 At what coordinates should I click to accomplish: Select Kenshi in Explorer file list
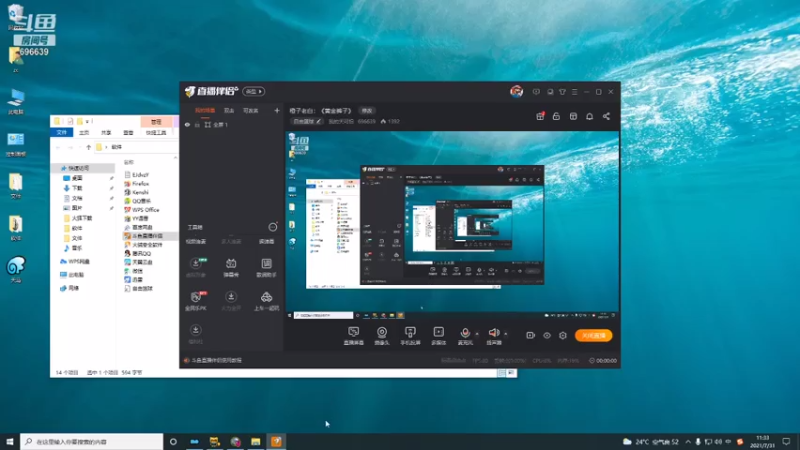136,192
